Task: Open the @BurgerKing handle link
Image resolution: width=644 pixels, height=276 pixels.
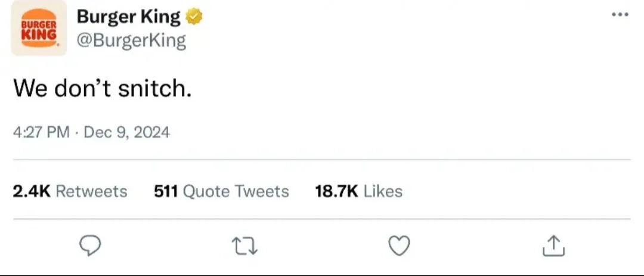Action: [131, 41]
